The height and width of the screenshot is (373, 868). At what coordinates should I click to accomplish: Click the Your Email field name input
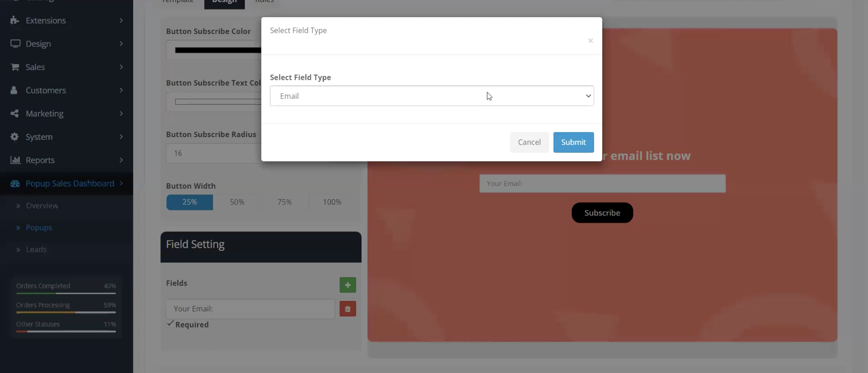pos(250,309)
